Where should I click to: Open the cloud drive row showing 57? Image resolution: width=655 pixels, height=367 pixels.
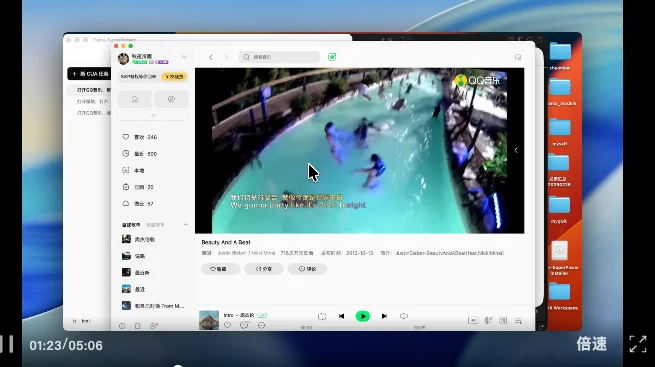[x=153, y=204]
